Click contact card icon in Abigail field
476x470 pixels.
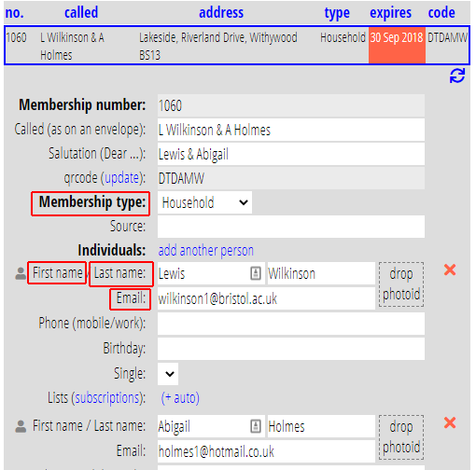(x=256, y=426)
